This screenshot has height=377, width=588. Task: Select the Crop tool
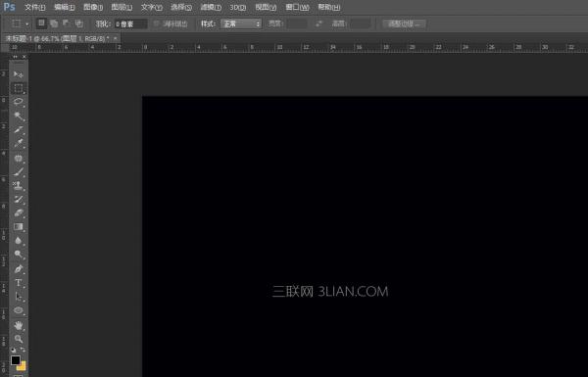(x=18, y=129)
